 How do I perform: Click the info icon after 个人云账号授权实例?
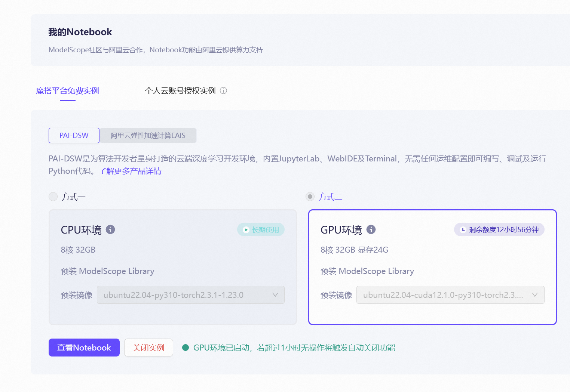(224, 91)
